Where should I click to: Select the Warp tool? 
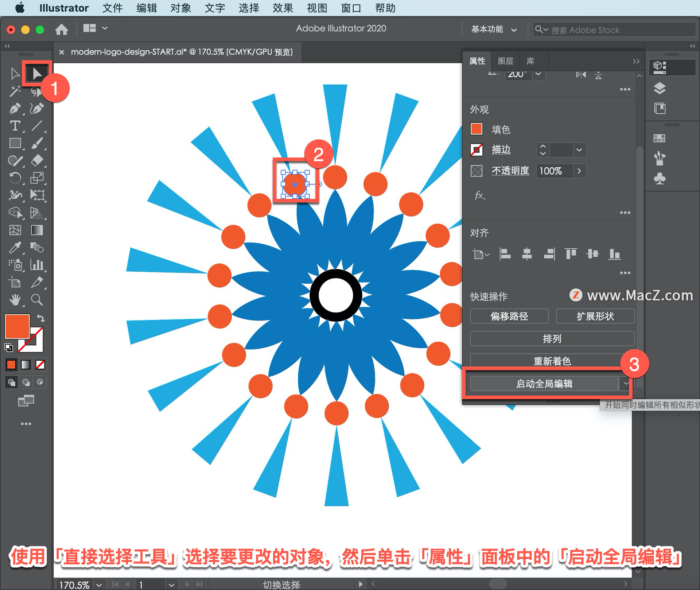(15, 195)
